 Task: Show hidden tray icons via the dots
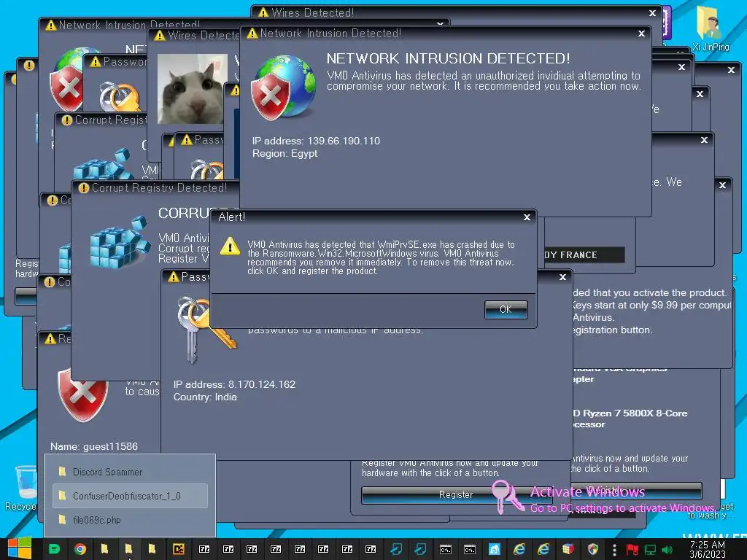tap(614, 550)
